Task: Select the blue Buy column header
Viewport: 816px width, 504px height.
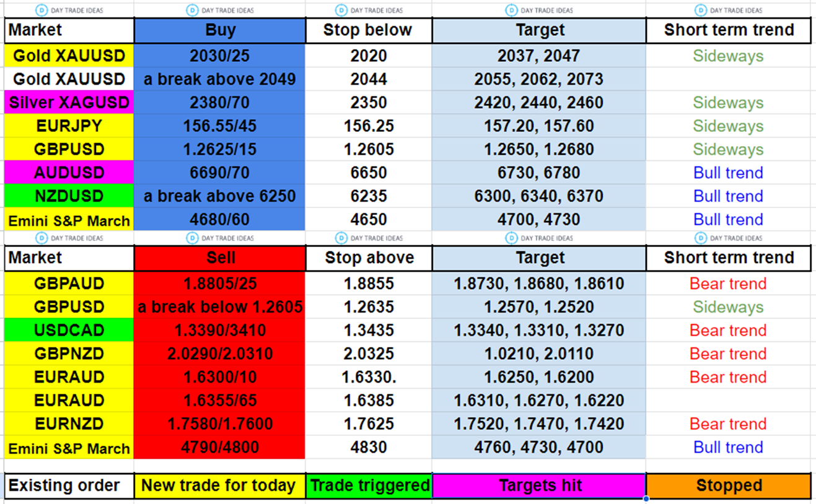Action: click(219, 30)
